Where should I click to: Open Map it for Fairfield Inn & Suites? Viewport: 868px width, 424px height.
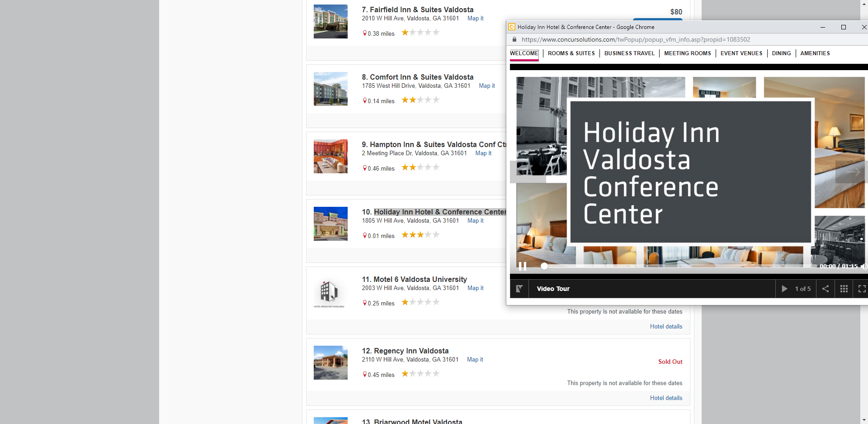[476, 19]
